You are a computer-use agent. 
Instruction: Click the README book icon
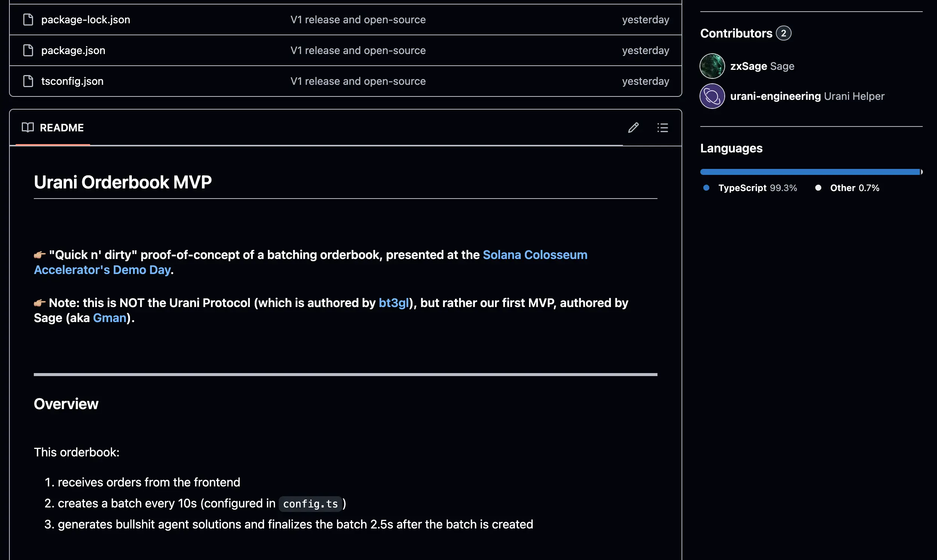pos(27,128)
